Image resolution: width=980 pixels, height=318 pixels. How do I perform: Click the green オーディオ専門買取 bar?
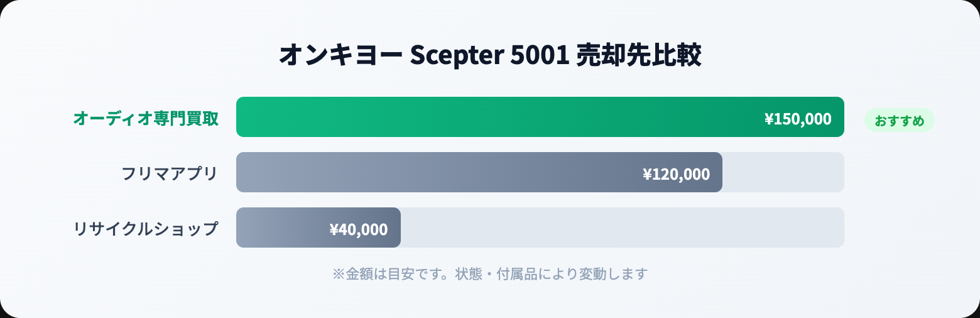[490, 117]
